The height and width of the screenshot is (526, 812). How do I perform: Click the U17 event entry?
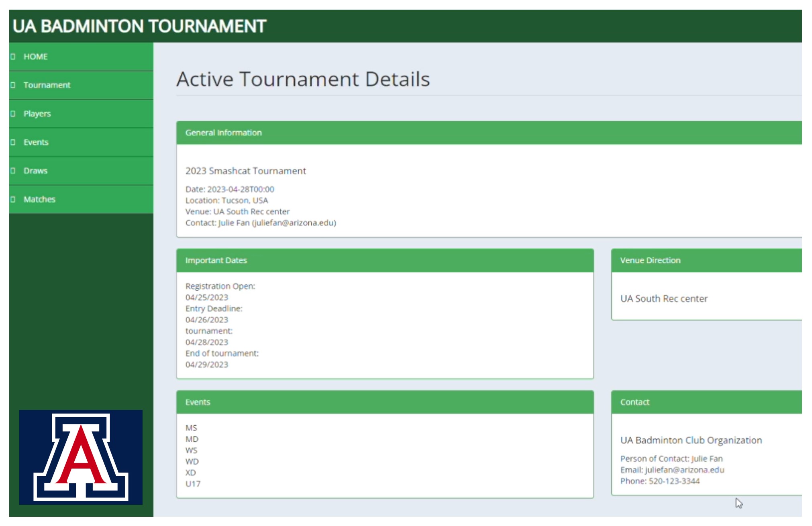tap(193, 484)
